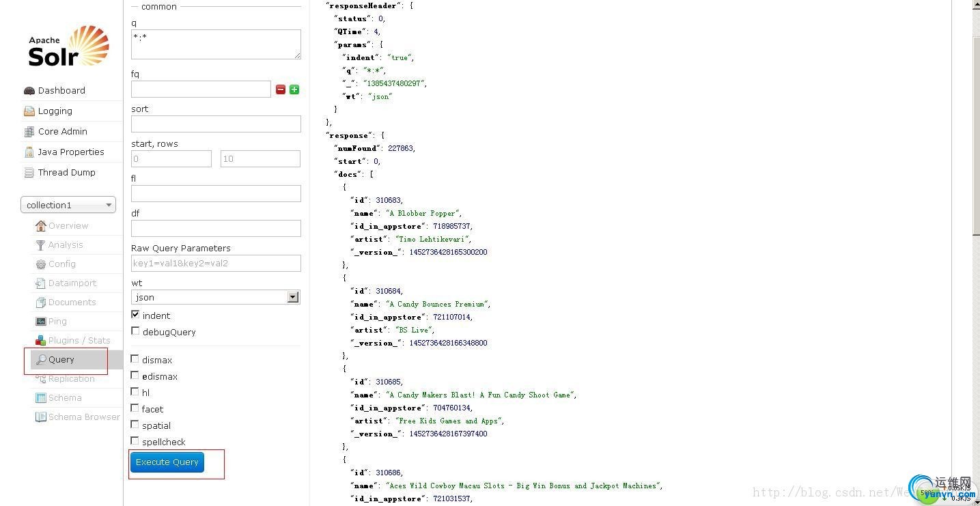The height and width of the screenshot is (506, 980).
Task: Click the Raw Query Parameters input field
Action: pos(216,264)
